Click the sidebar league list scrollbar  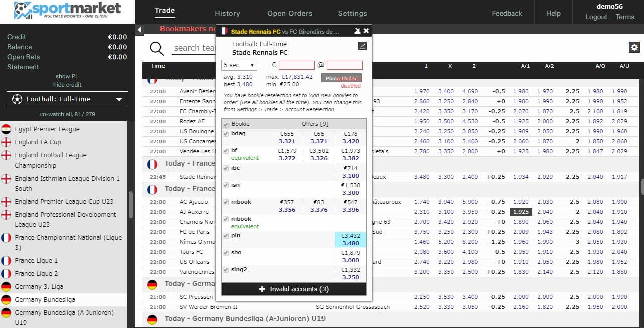point(131,204)
